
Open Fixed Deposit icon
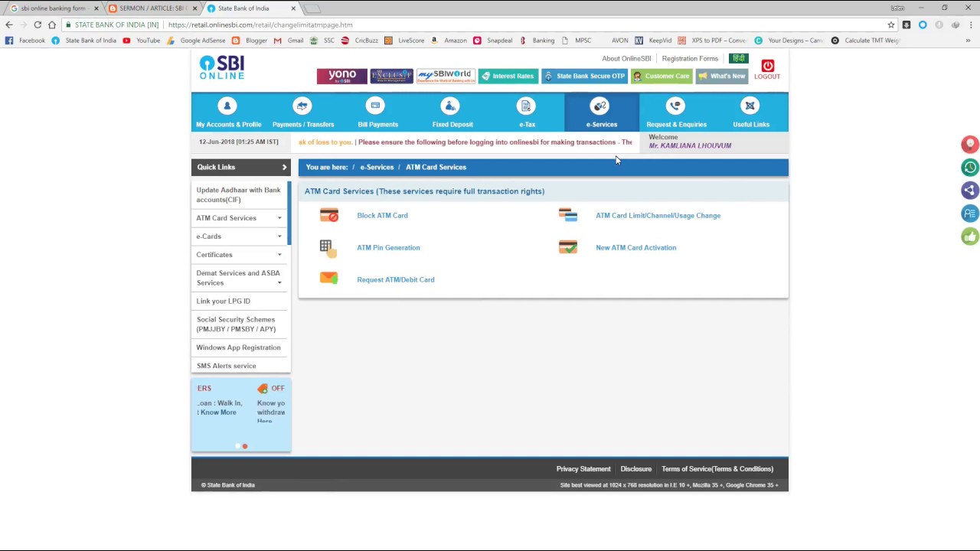click(450, 106)
